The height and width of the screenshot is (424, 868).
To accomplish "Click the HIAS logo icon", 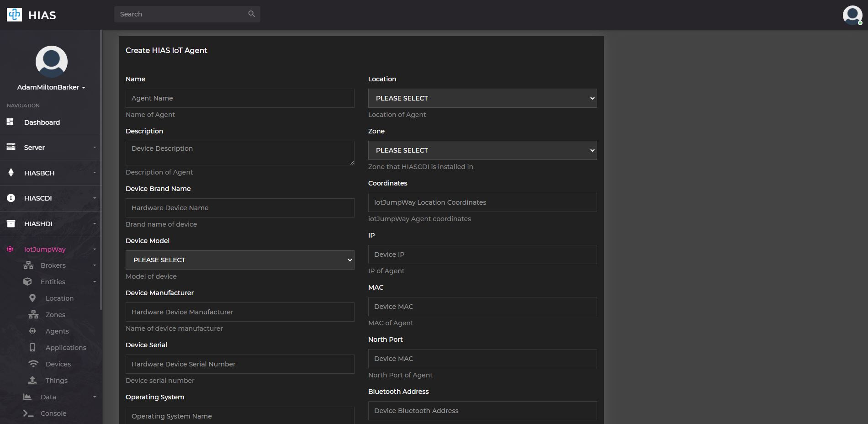I will pos(14,15).
